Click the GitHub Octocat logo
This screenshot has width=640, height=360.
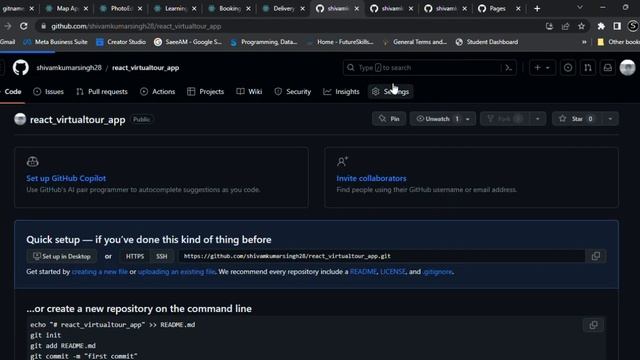pyautogui.click(x=20, y=67)
